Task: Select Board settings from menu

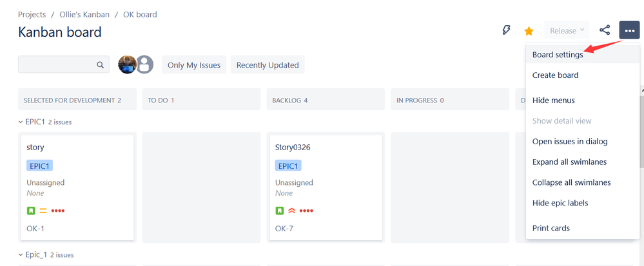Action: [582, 55]
